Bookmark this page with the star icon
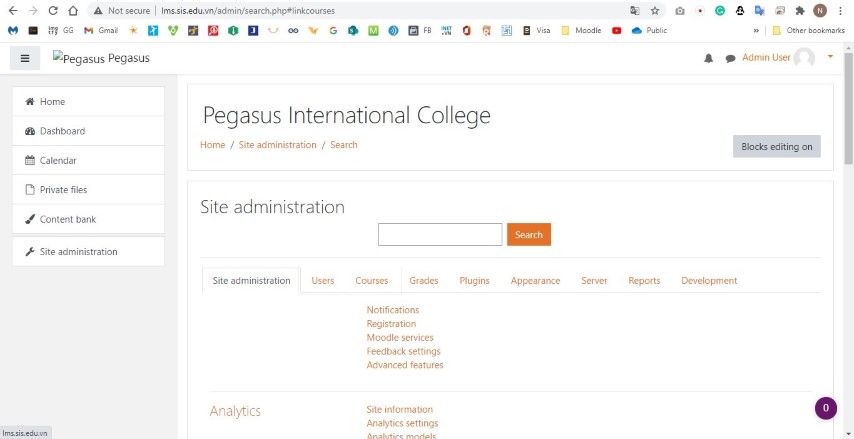 (655, 11)
